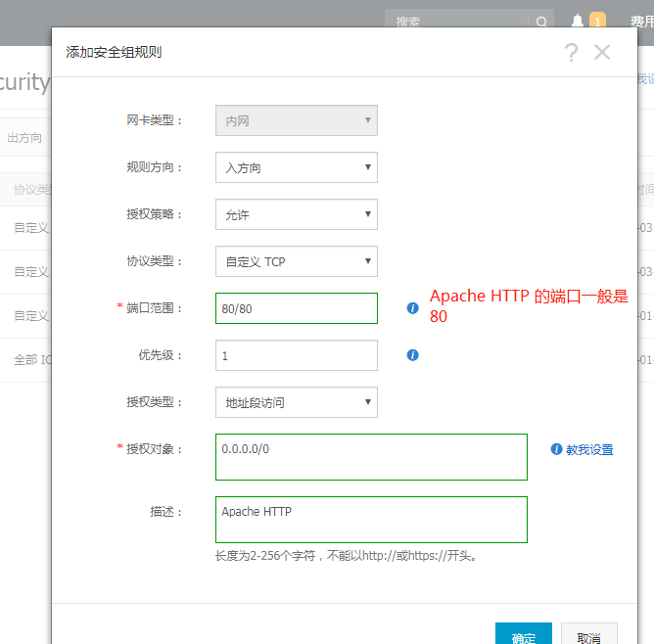Click the 描述 text area with Apache HTTP

372,520
